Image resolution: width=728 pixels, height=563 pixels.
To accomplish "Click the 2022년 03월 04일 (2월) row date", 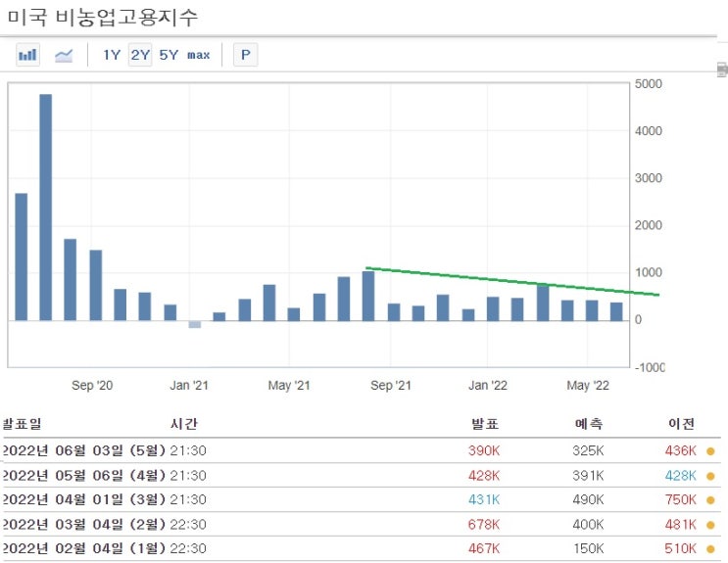I will click(83, 525).
